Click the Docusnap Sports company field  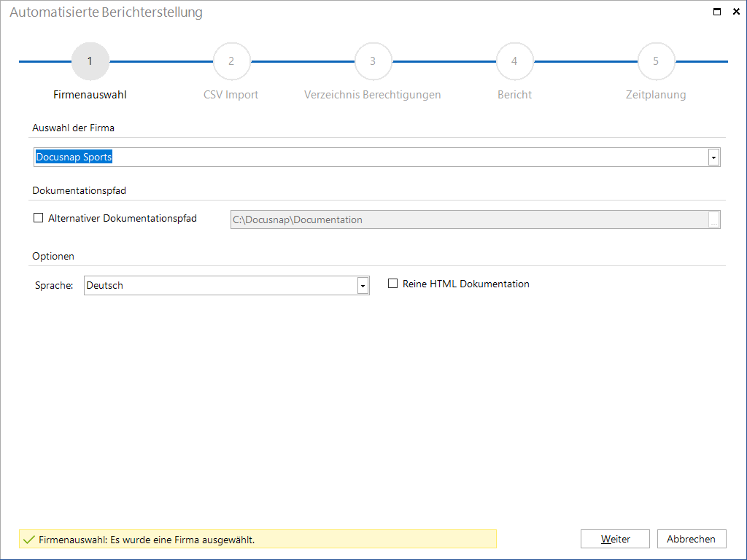point(377,157)
